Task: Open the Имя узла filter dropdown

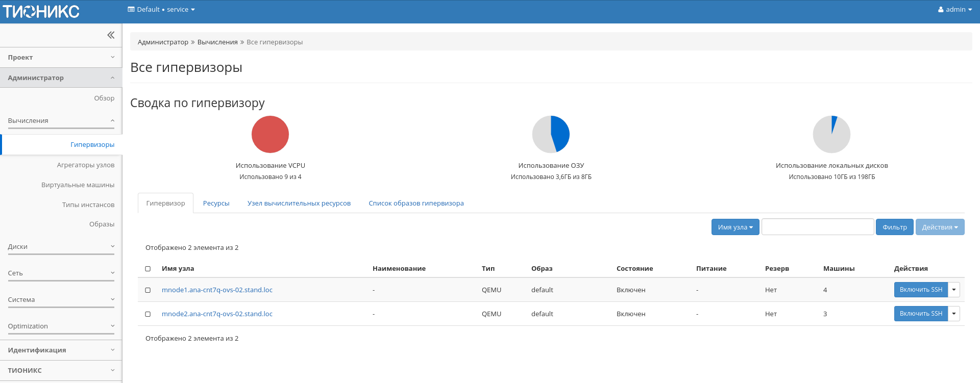Action: tap(735, 227)
